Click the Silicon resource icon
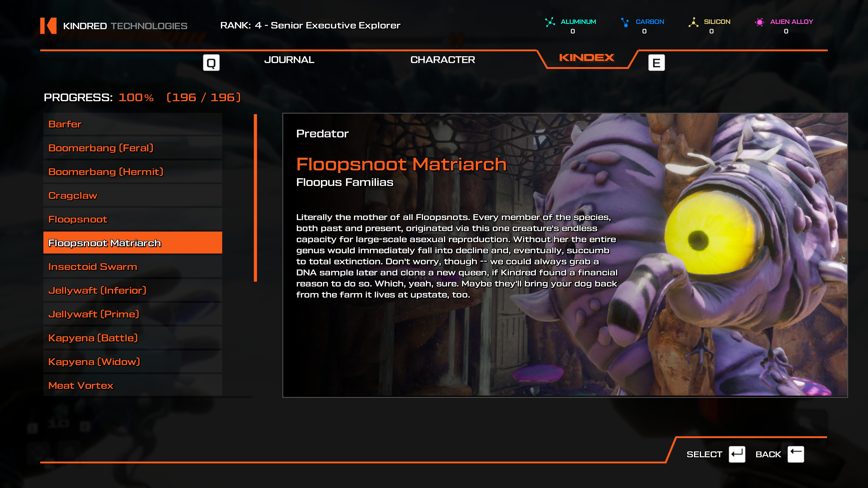The width and height of the screenshot is (868, 488). (x=693, y=22)
